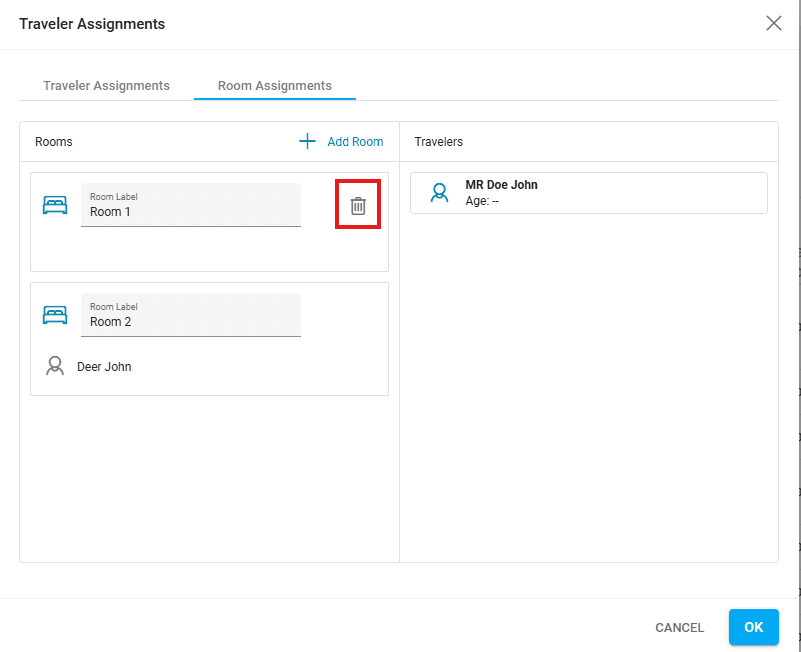Screen dimensions: 801x652
Task: Click the traveler icon for MR Doe John
Action: click(x=438, y=193)
